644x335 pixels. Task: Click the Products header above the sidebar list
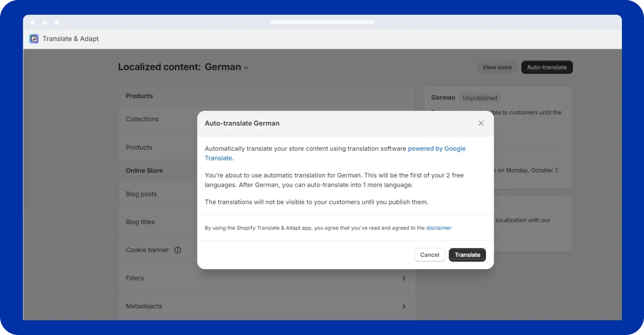139,96
